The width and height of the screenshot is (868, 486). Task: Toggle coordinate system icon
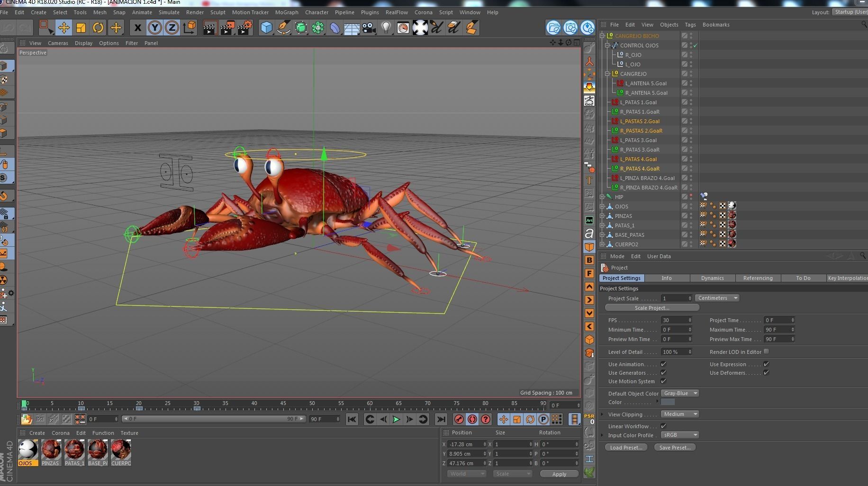point(189,27)
